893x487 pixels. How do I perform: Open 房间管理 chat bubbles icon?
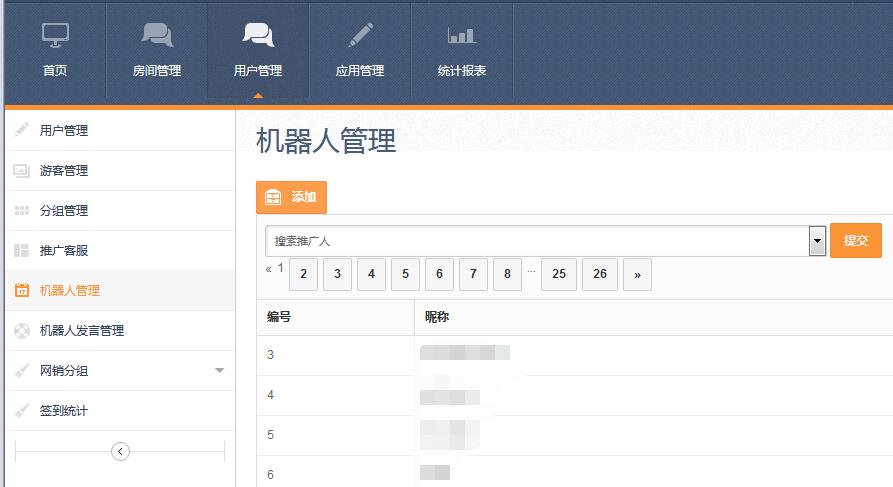157,36
